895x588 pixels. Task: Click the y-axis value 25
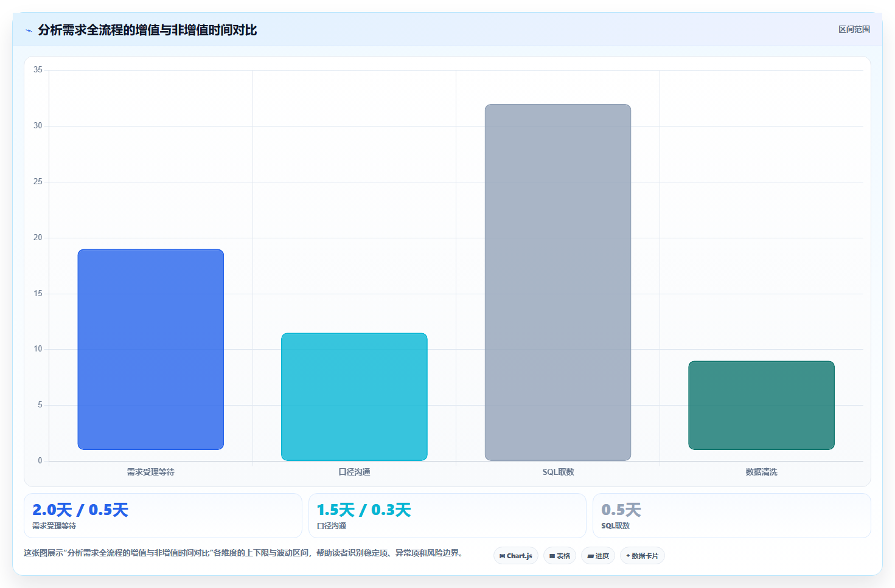click(x=38, y=182)
